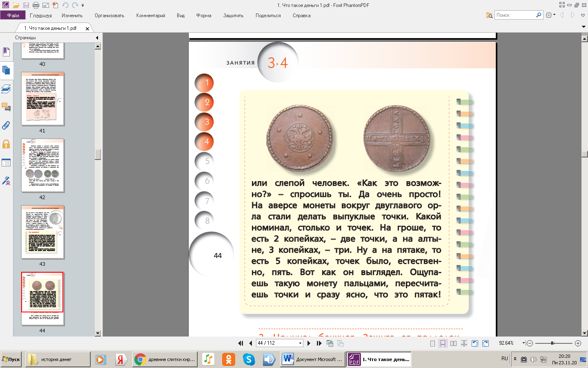Open a file with the folder icon
Image resolution: width=588 pixels, height=368 pixels.
click(x=16, y=5)
